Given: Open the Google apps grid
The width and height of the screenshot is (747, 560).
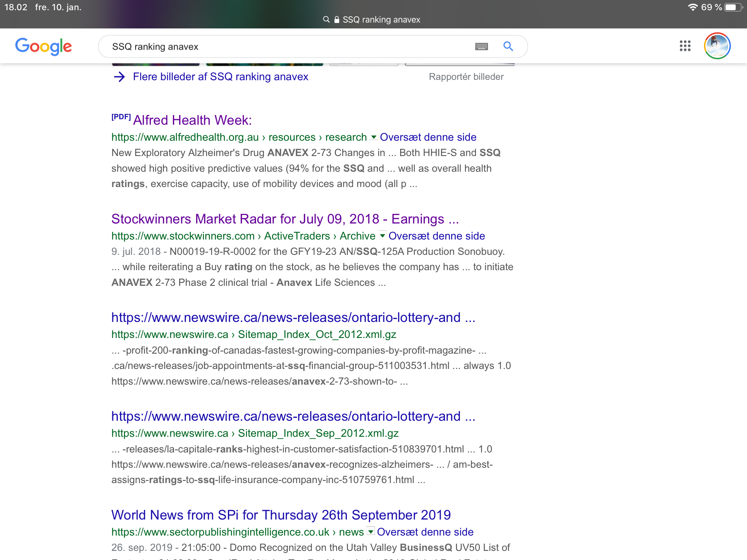Looking at the screenshot, I should pyautogui.click(x=685, y=46).
